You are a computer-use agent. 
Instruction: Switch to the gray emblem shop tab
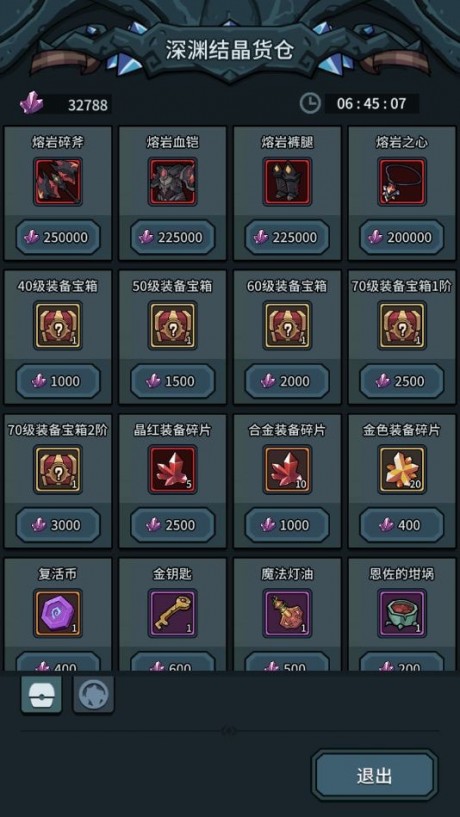93,695
